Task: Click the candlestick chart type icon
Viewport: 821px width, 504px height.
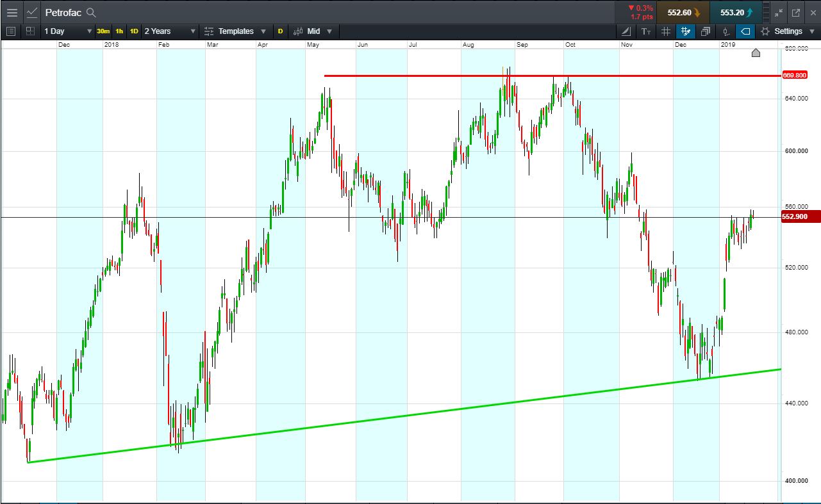Action: [298, 31]
